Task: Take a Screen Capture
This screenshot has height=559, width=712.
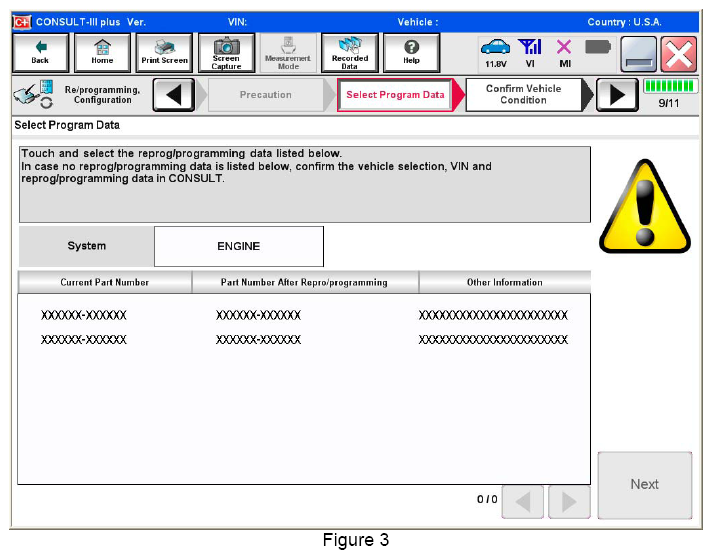Action: 226,52
